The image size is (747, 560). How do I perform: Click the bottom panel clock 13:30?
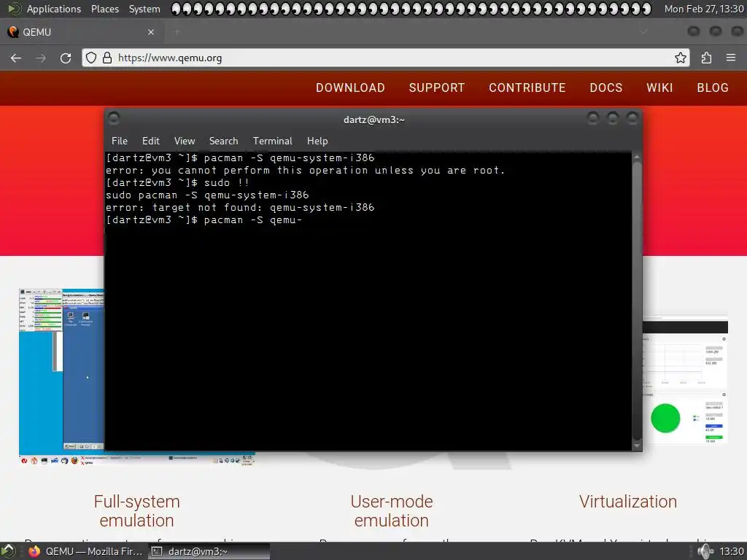point(731,551)
